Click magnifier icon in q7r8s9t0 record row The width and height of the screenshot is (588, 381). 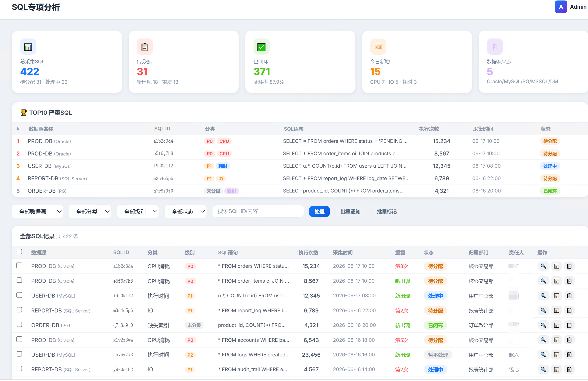pos(543,325)
